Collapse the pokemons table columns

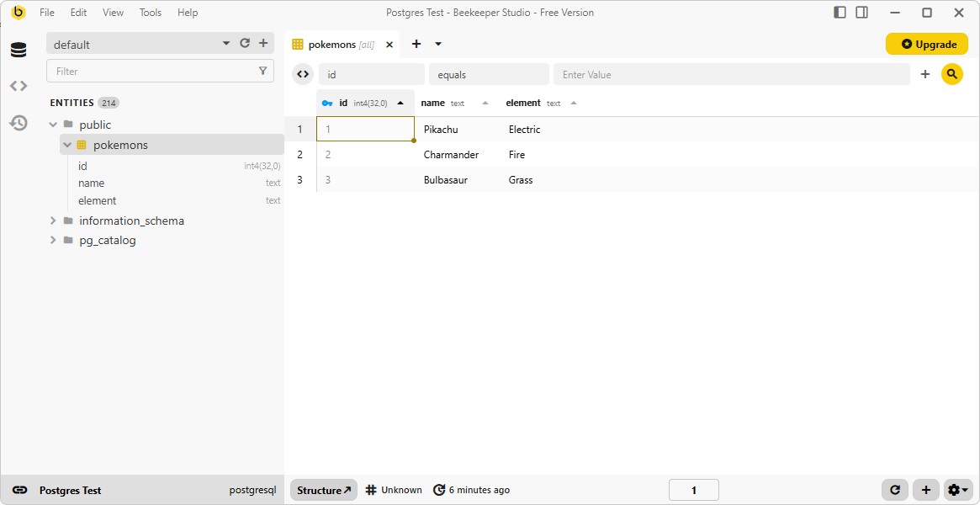click(x=67, y=145)
